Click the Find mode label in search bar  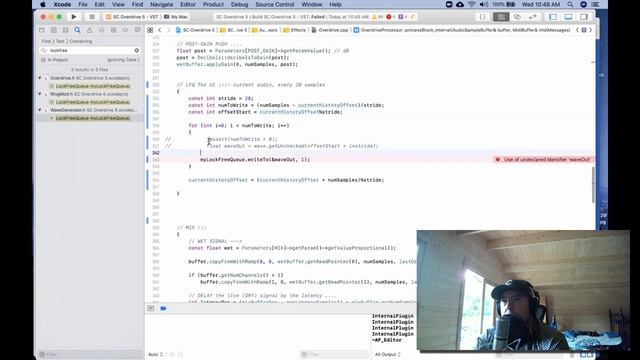click(46, 41)
